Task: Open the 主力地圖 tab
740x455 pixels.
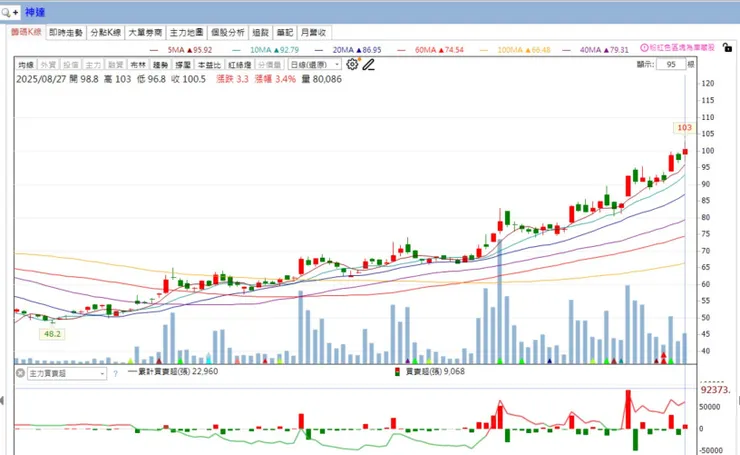Action: click(x=186, y=33)
